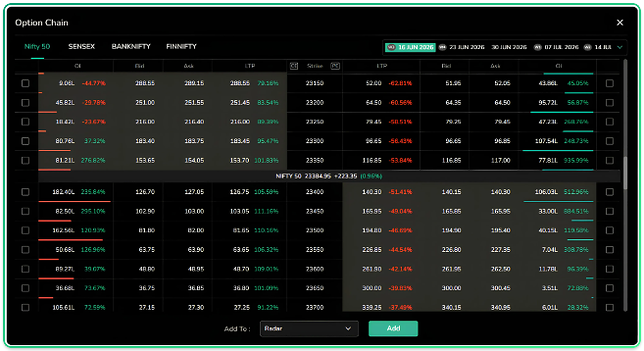
Task: Switch to the FINNIFTY tab
Action: click(181, 46)
